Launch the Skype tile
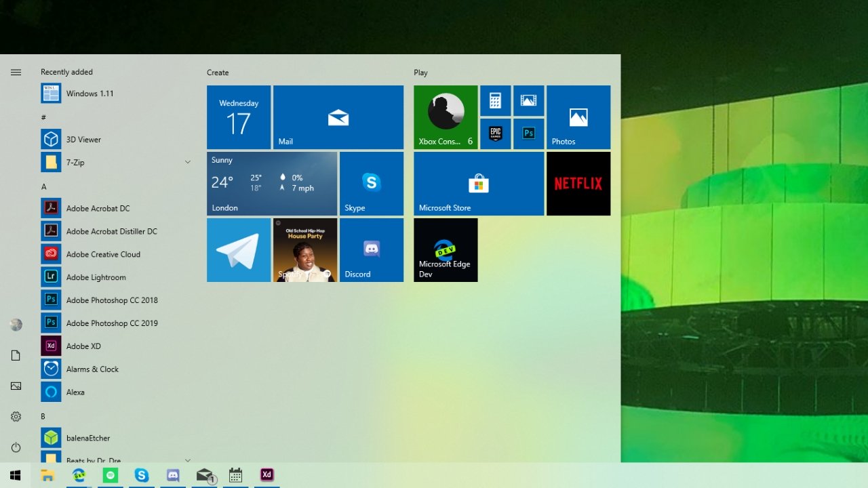 (x=372, y=184)
